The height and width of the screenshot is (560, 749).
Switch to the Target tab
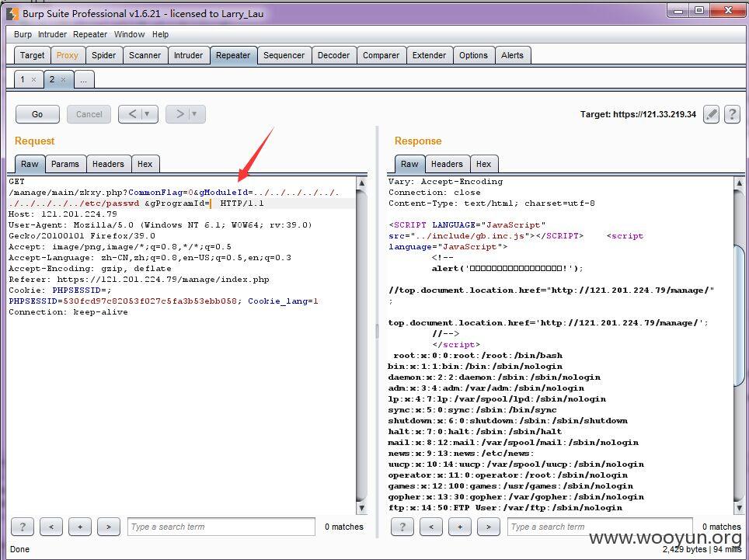click(x=32, y=55)
